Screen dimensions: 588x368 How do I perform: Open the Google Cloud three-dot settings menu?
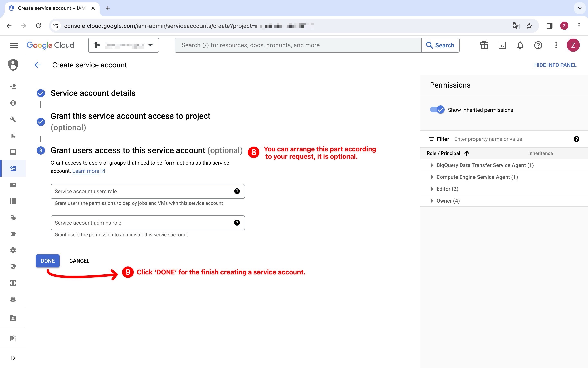[x=556, y=45]
